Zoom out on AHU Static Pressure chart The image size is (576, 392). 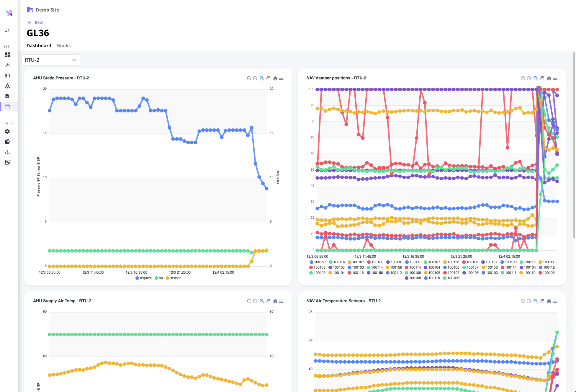point(255,78)
